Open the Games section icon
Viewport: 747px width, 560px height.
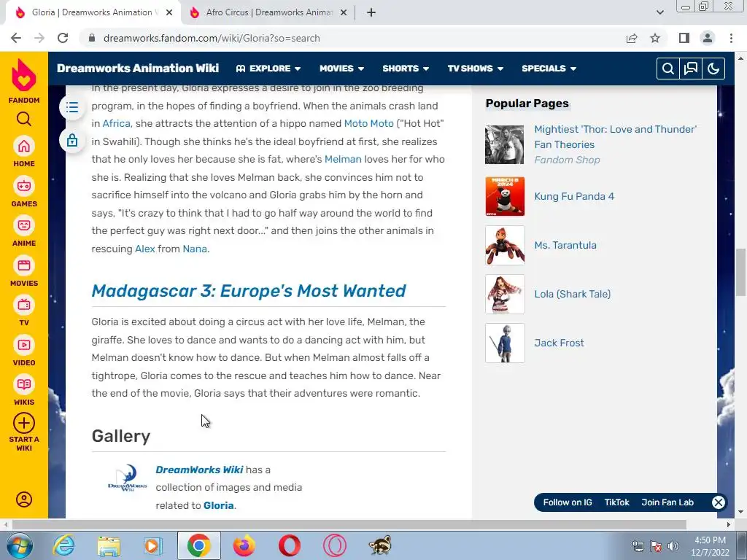tap(24, 186)
